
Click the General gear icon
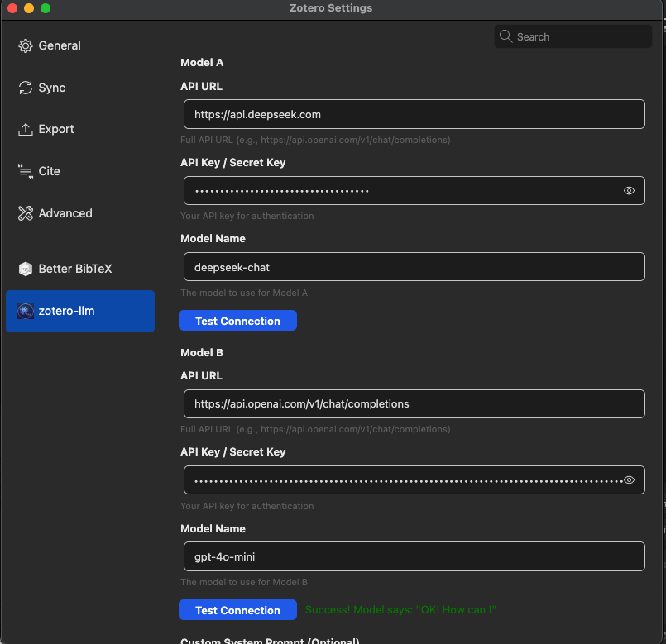(26, 45)
